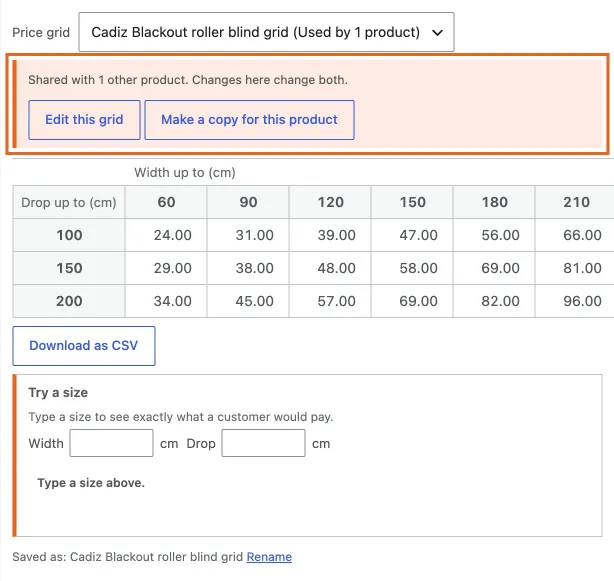Click the 81.00 price cell
This screenshot has width=614, height=581.
[x=575, y=268]
